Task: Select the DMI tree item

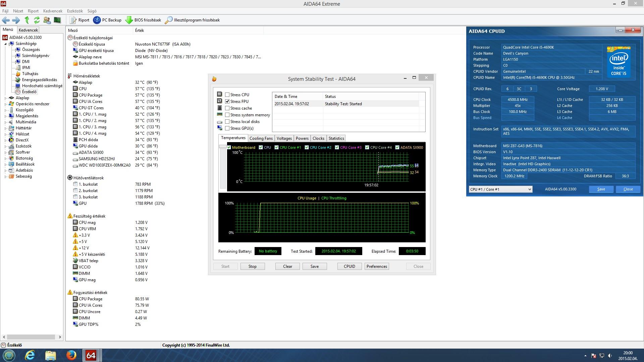Action: click(x=26, y=62)
